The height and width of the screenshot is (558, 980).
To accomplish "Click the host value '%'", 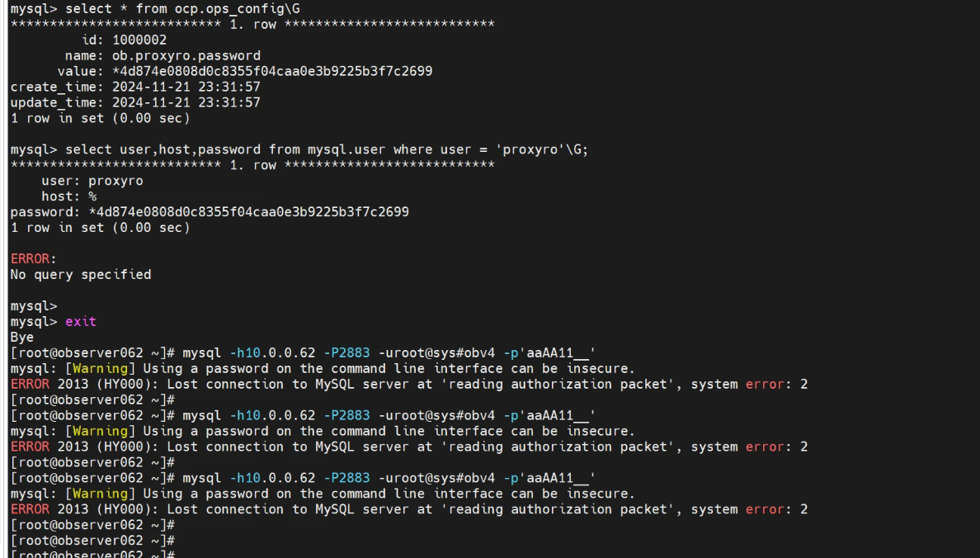I will 92,196.
